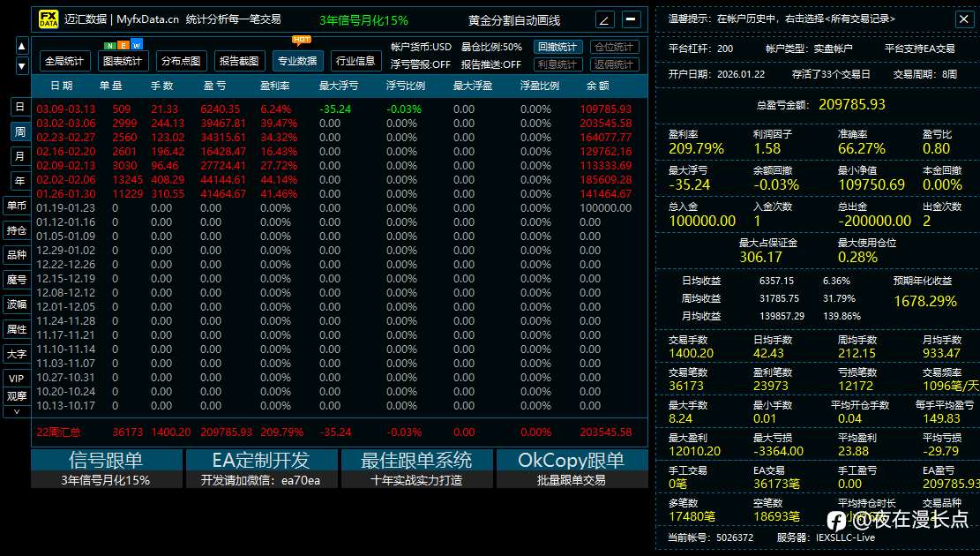Click 盈亏 profit/loss column header
Screen dimensions: 980x556
(x=215, y=86)
